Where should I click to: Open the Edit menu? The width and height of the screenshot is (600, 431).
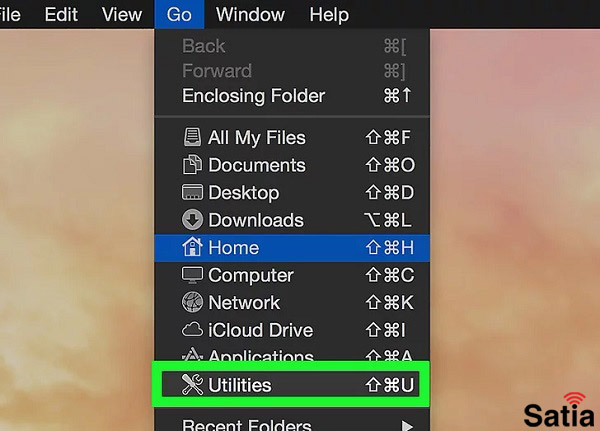(61, 15)
